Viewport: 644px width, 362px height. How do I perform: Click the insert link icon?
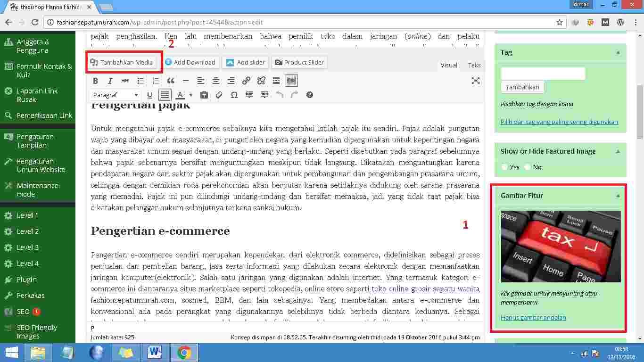coord(246,81)
